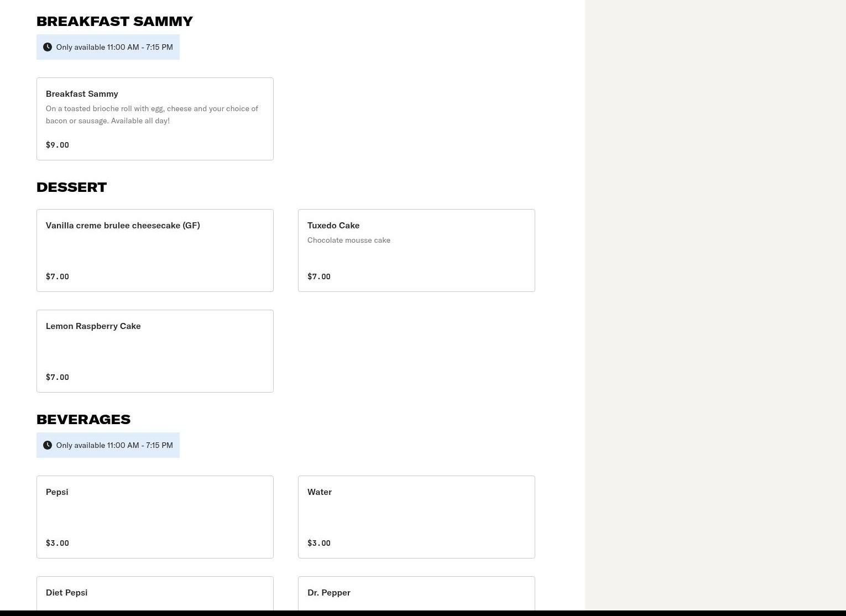Select the Water beverage card
Image resolution: width=846 pixels, height=616 pixels.
tap(416, 517)
